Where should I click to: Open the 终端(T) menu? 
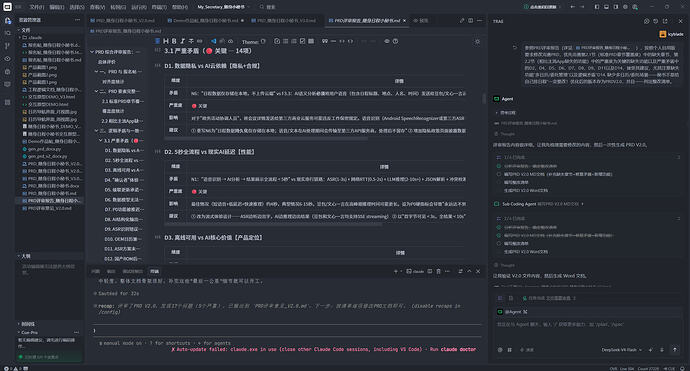(159, 7)
